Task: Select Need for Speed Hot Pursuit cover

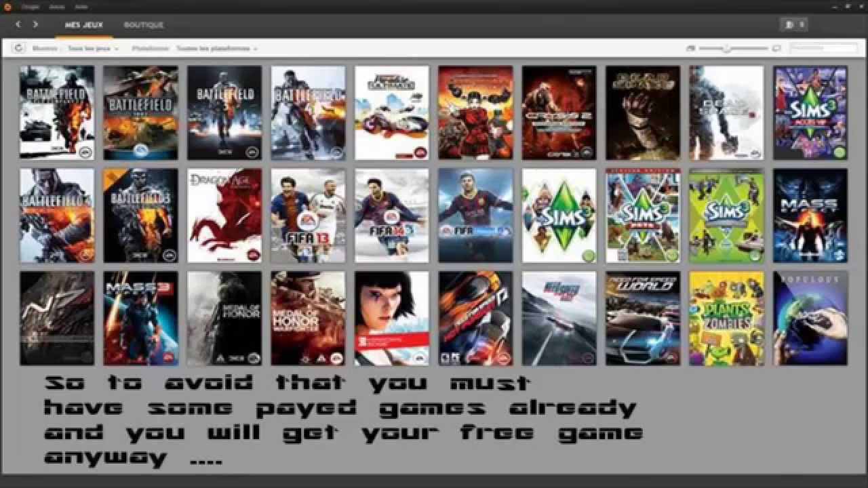Action: (475, 319)
